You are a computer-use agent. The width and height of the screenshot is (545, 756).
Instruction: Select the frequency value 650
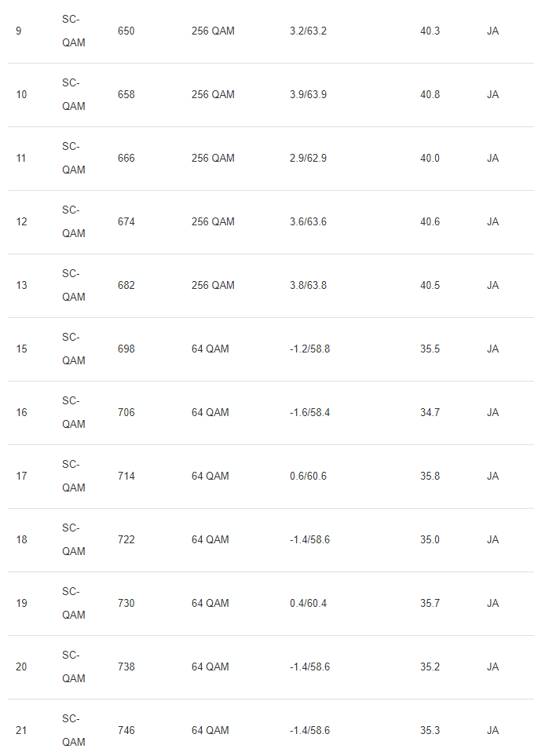click(126, 31)
